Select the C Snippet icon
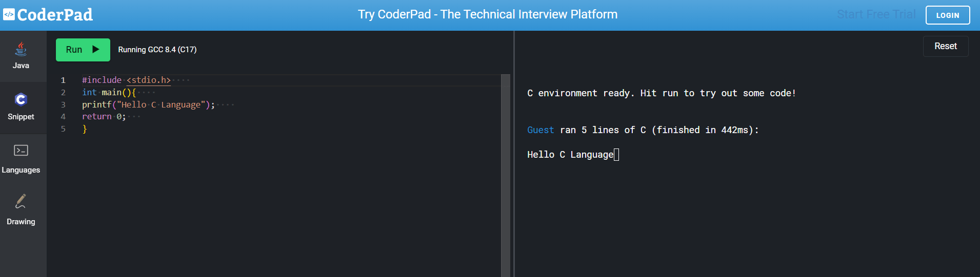 click(21, 99)
